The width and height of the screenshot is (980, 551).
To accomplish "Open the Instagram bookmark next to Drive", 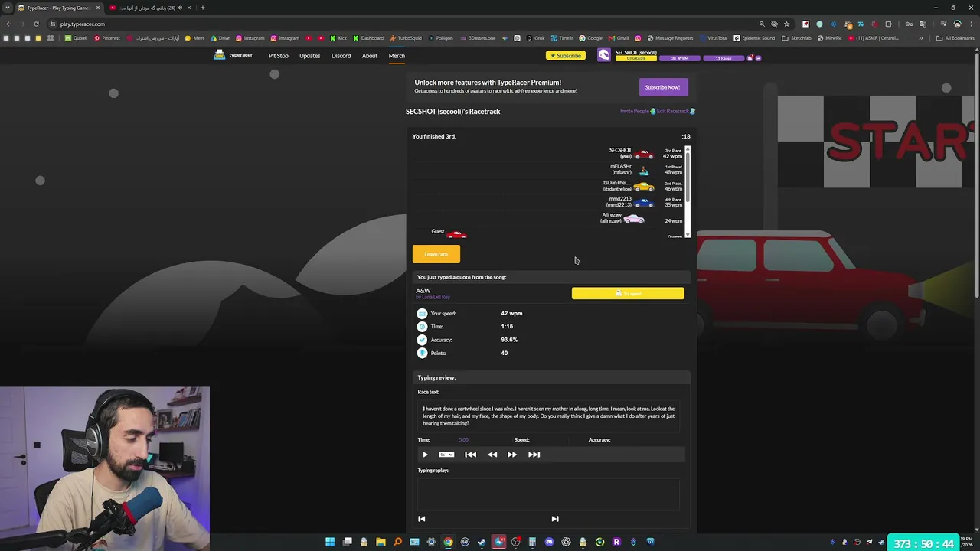I will (250, 38).
